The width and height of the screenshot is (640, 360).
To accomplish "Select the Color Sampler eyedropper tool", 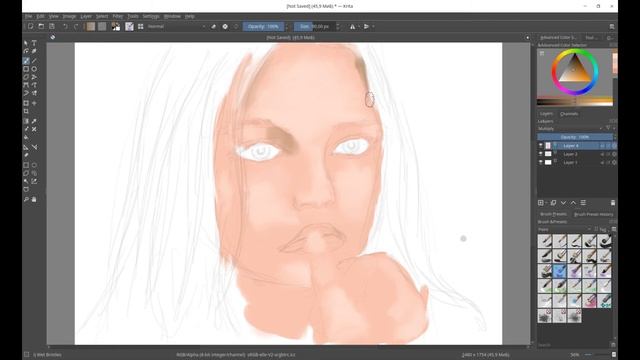I will click(34, 121).
